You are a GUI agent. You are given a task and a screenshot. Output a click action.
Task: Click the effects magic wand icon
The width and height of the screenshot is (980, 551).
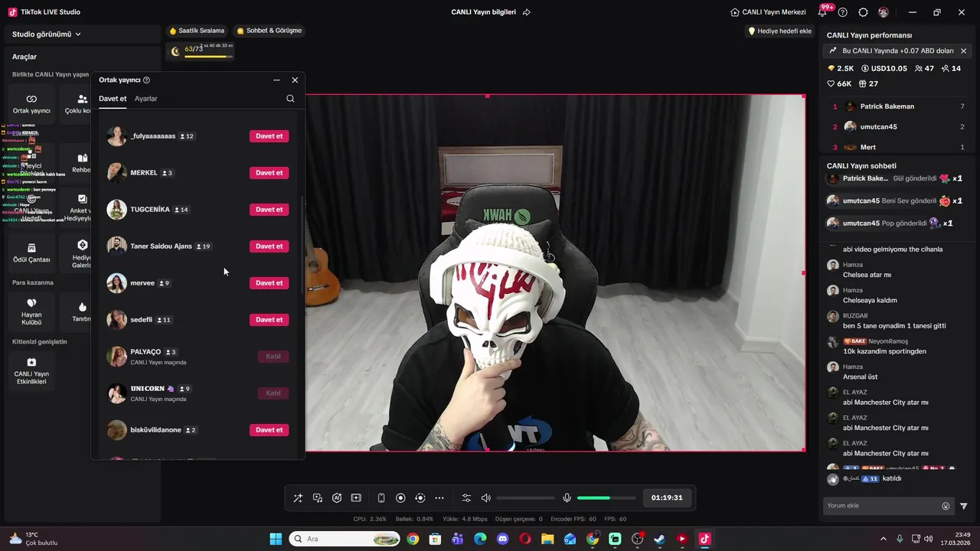coord(298,498)
